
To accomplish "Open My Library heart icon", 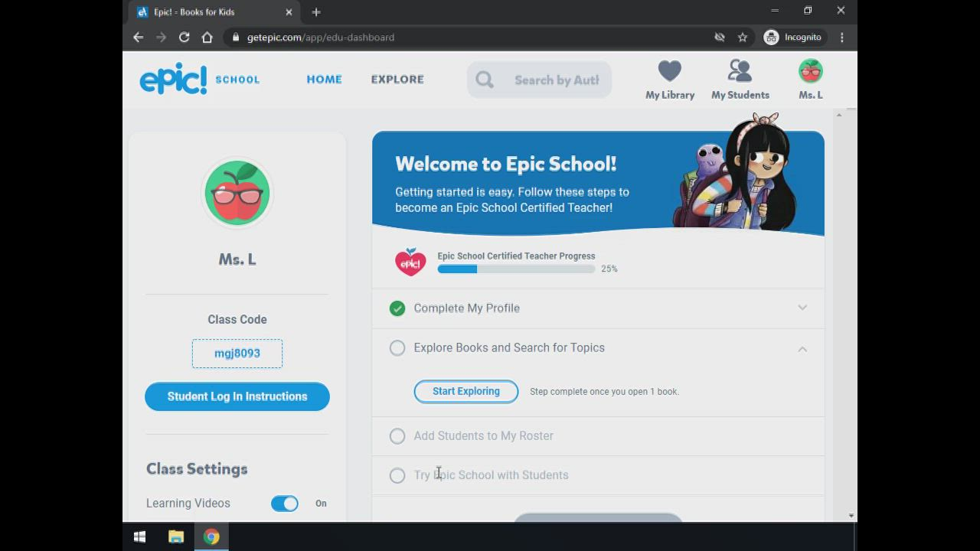I will tap(669, 71).
